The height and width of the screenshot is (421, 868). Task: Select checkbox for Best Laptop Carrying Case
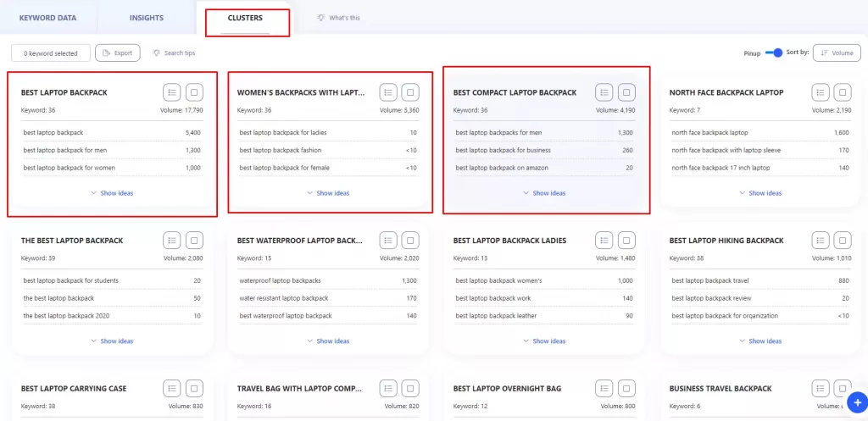click(x=194, y=388)
